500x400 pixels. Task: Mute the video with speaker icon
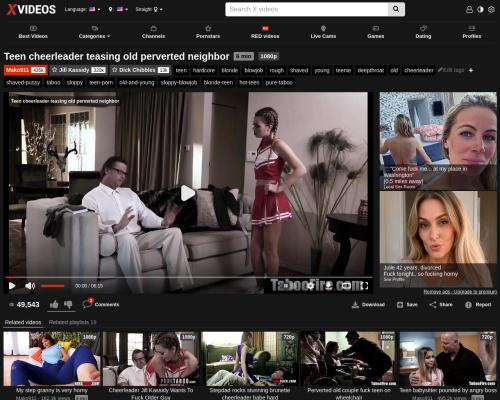click(30, 286)
